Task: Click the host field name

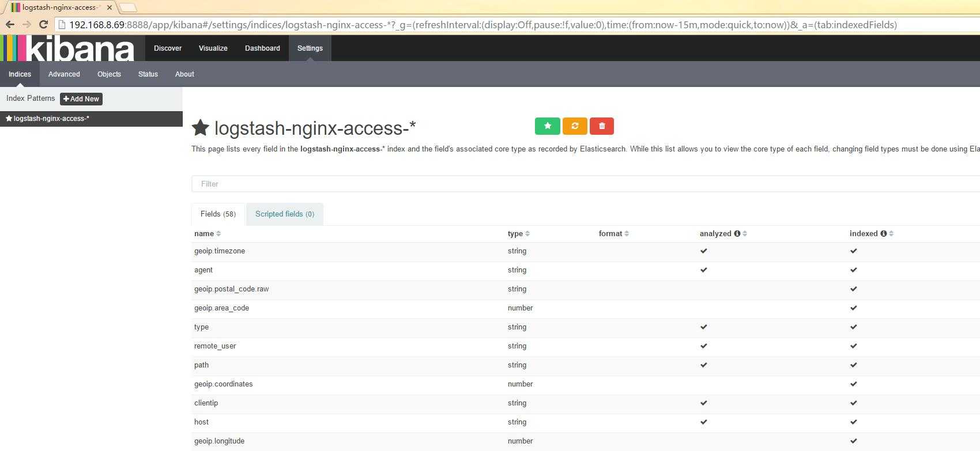Action: pyautogui.click(x=202, y=422)
